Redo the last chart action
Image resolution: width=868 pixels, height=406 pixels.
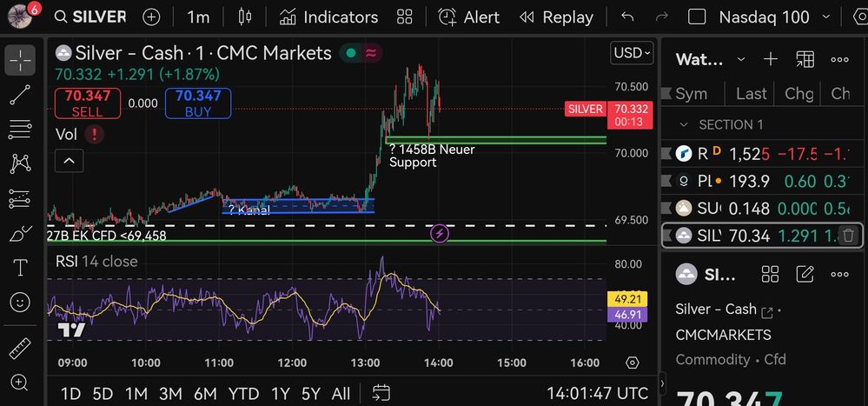pos(661,17)
